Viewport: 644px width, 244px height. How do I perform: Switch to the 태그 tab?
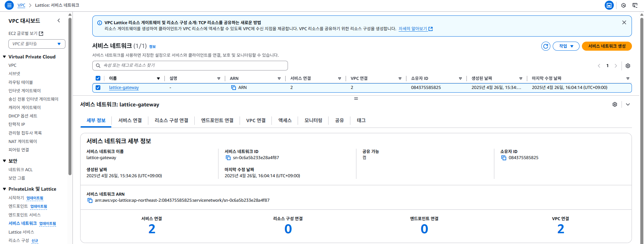point(361,120)
